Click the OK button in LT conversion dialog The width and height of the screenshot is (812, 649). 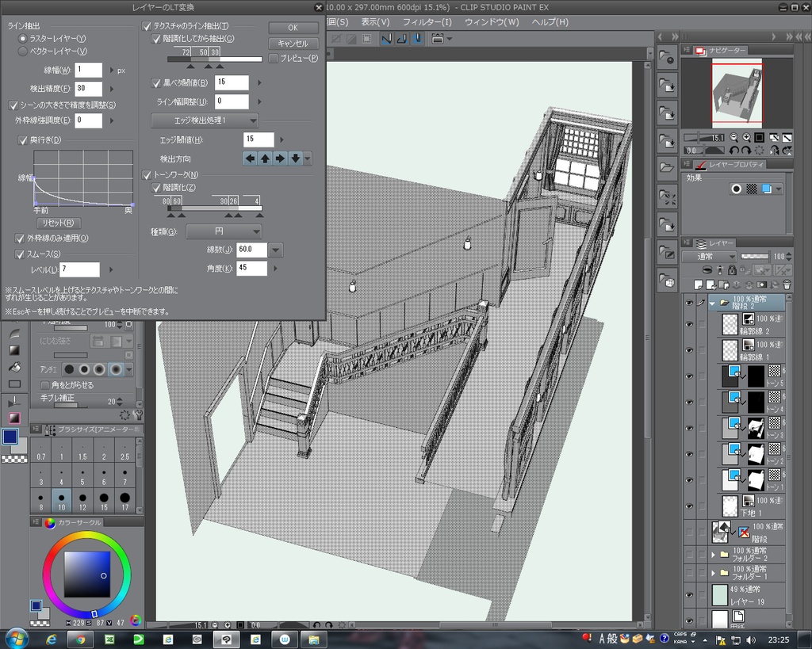[x=293, y=28]
